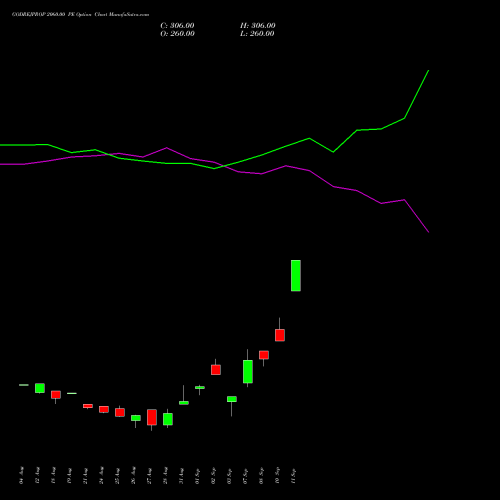
Task: Click the 24 Aug date label
Action: coord(102,475)
